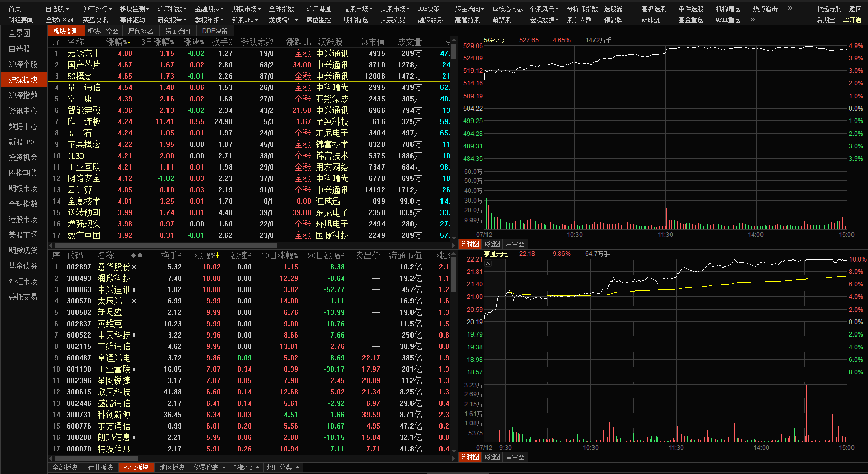Open 高级选股 from the top menu
Image resolution: width=868 pixels, height=474 pixels.
click(x=653, y=9)
